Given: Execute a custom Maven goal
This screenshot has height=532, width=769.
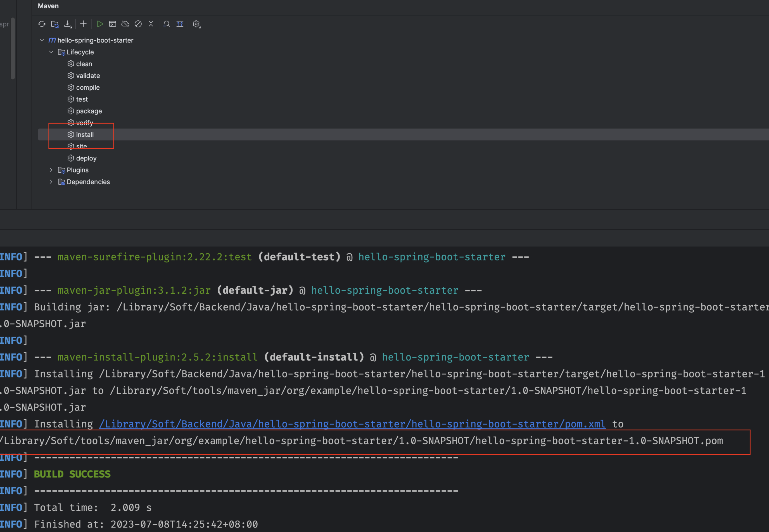Looking at the screenshot, I should click(112, 24).
